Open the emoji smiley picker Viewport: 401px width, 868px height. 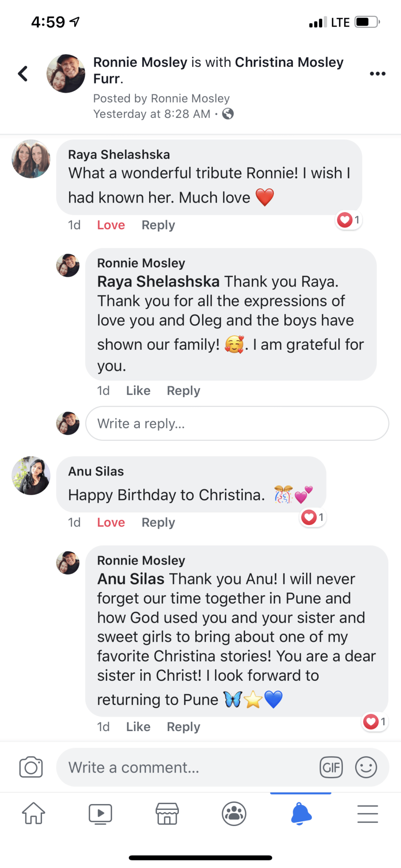click(366, 767)
